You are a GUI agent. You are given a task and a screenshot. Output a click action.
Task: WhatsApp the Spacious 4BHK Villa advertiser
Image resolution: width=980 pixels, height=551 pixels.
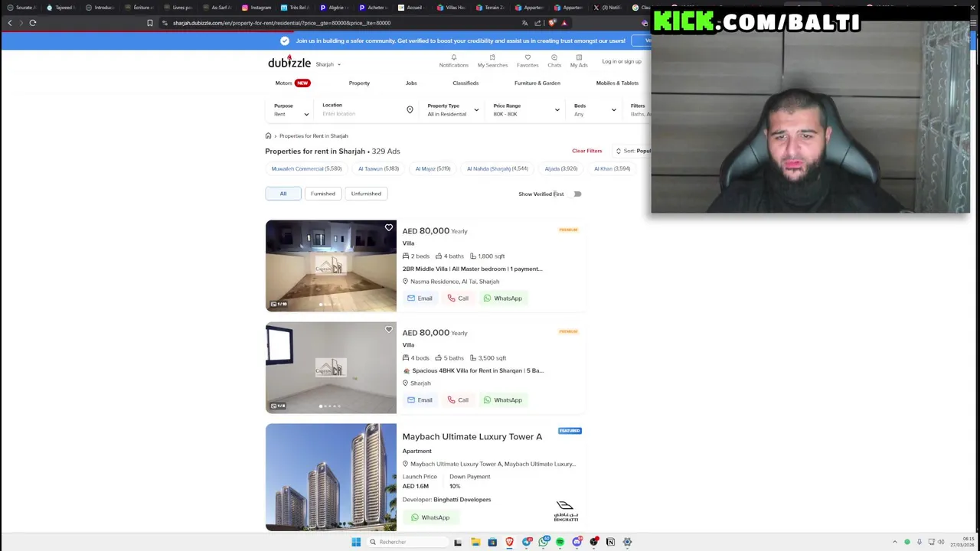click(502, 400)
